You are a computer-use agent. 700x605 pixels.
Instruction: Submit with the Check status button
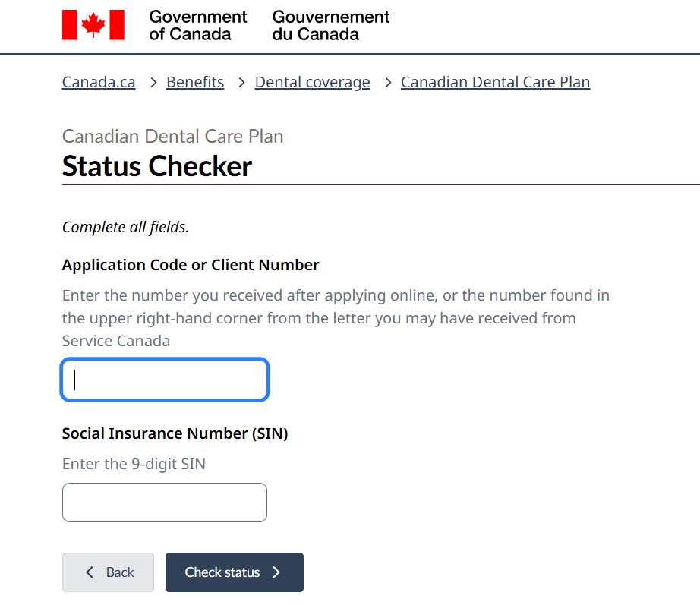coord(235,572)
